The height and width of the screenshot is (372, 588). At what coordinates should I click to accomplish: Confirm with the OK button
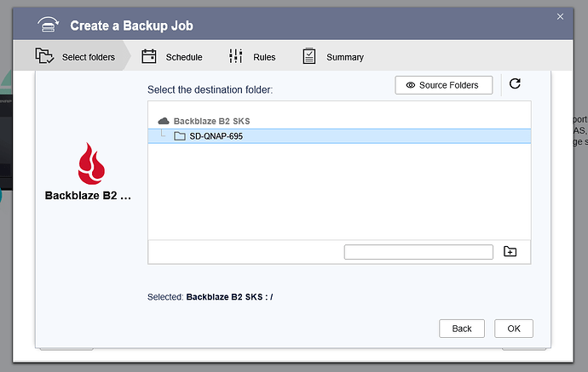click(513, 329)
